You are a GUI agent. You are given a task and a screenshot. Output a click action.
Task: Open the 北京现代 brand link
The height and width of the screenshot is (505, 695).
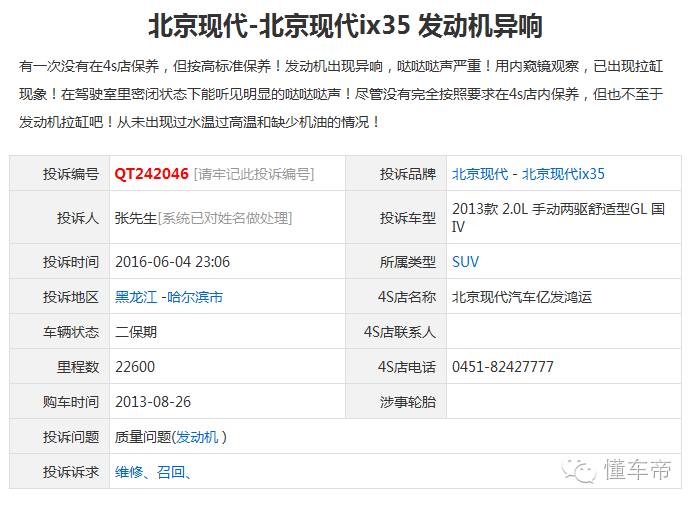(480, 174)
